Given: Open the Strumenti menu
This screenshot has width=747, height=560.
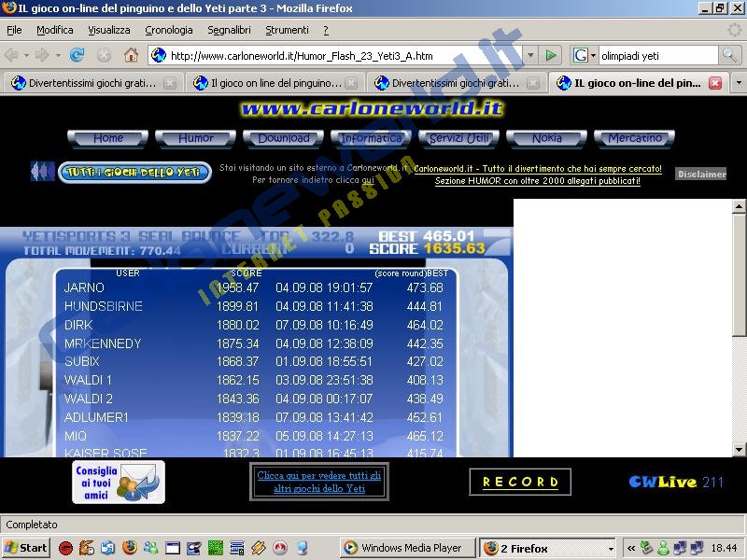Looking at the screenshot, I should coord(287,30).
